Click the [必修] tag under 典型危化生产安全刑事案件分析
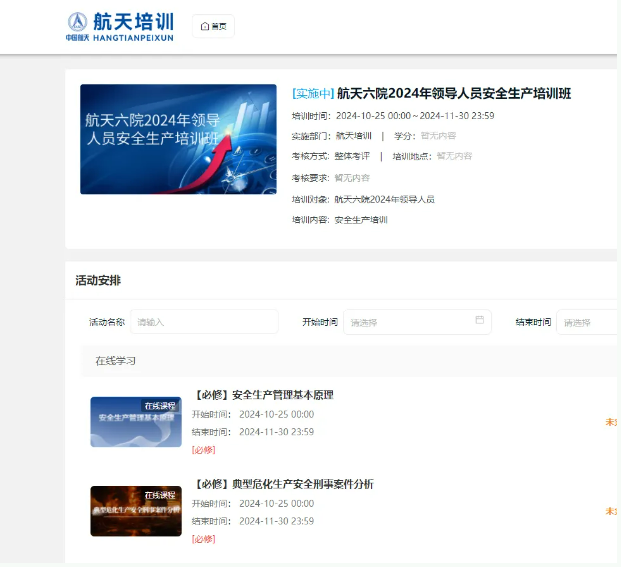Screen dimensions: 621x567 pyautogui.click(x=204, y=539)
